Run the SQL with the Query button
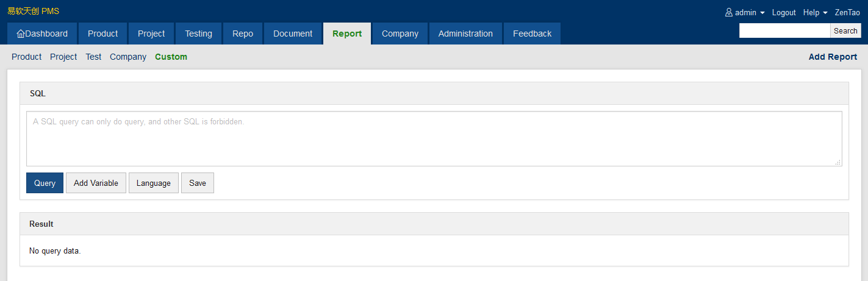Viewport: 868px width, 281px height. pos(45,183)
